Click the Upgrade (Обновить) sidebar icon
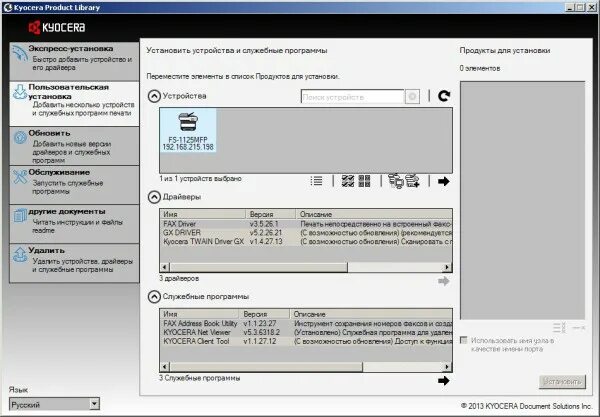Screen dimensions: 600x417 tap(20, 137)
